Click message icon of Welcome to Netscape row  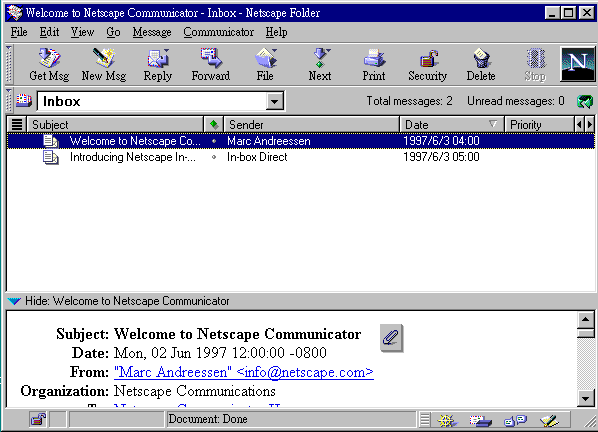point(50,141)
